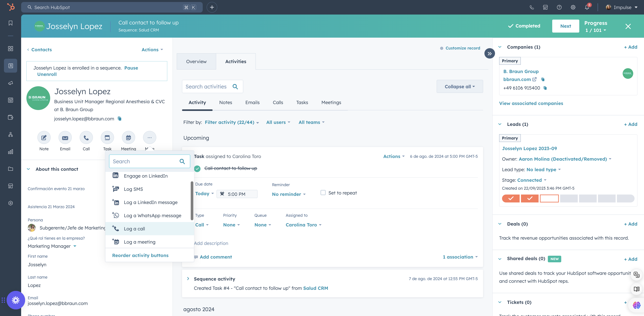Open the No reminder dropdown
This screenshot has width=644, height=316.
(289, 194)
